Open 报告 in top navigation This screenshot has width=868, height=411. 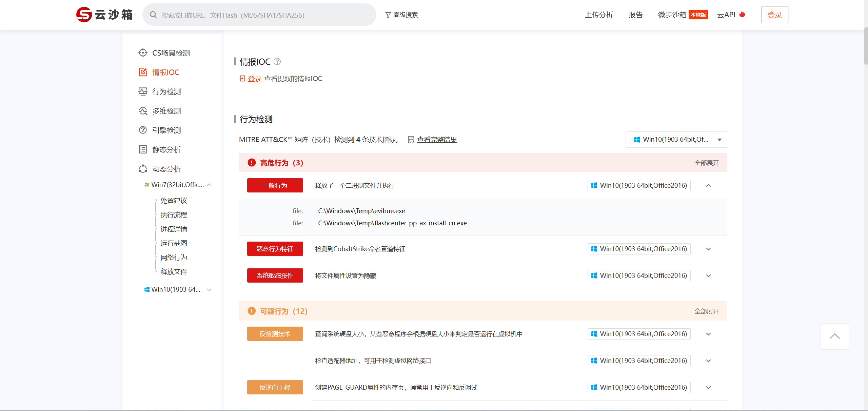635,15
